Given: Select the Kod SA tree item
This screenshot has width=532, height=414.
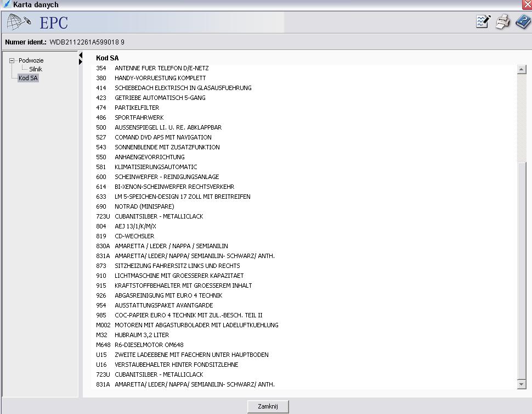Looking at the screenshot, I should [x=28, y=78].
